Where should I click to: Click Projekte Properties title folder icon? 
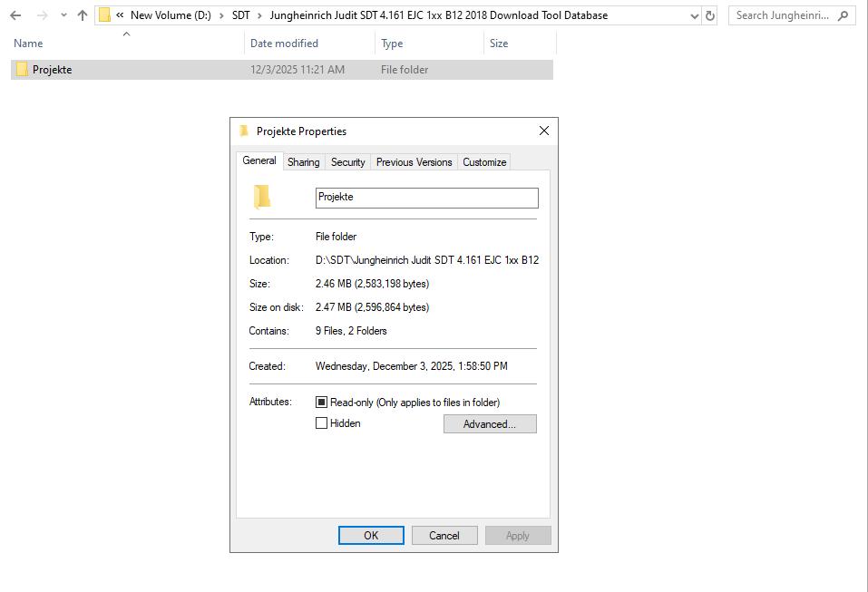click(244, 131)
